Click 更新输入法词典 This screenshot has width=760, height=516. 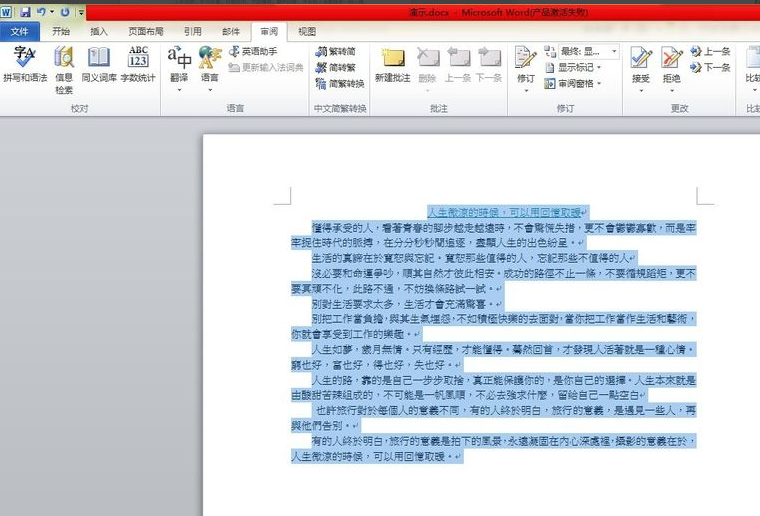[x=266, y=67]
